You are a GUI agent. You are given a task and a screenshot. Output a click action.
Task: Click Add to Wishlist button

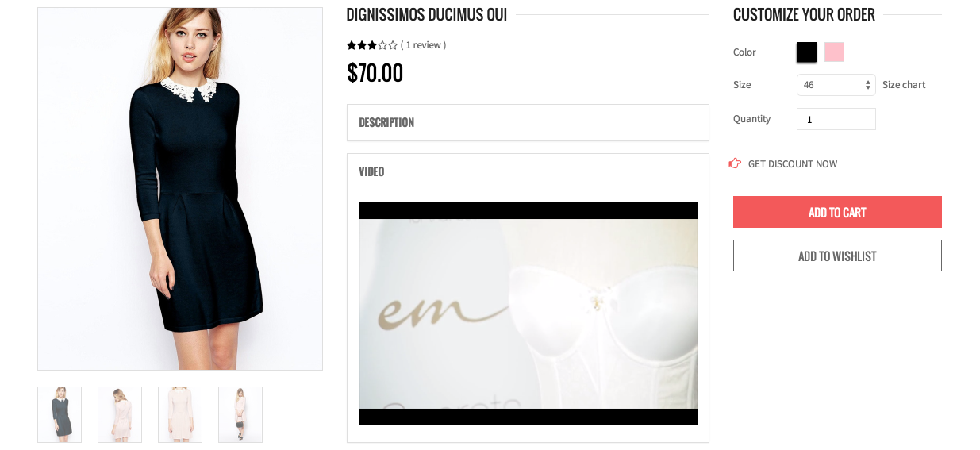[x=837, y=256]
